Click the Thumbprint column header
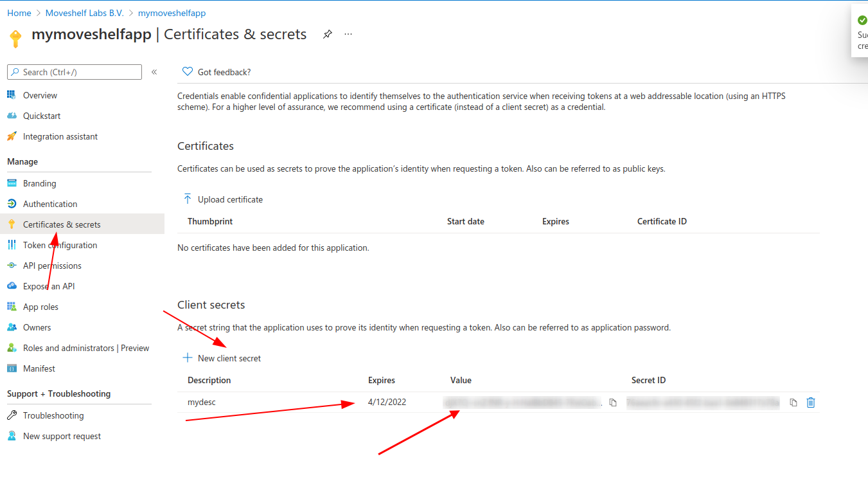The height and width of the screenshot is (488, 868). pos(210,221)
